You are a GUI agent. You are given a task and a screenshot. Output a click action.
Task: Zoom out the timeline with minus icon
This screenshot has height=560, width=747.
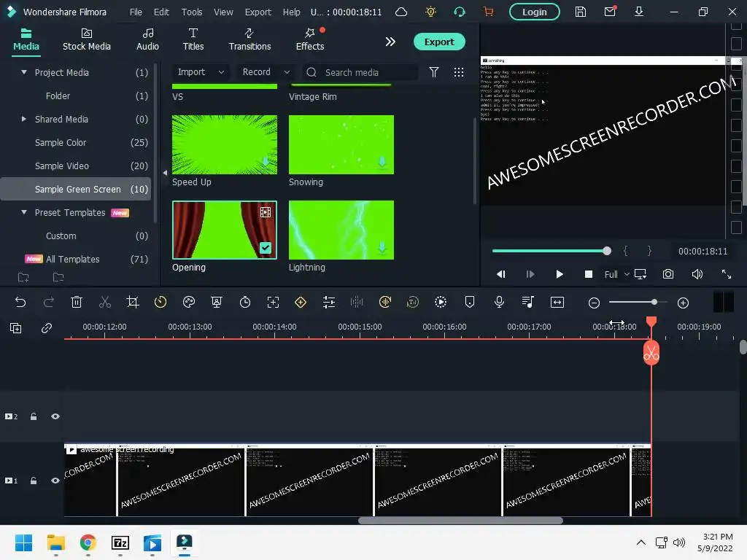[594, 303]
